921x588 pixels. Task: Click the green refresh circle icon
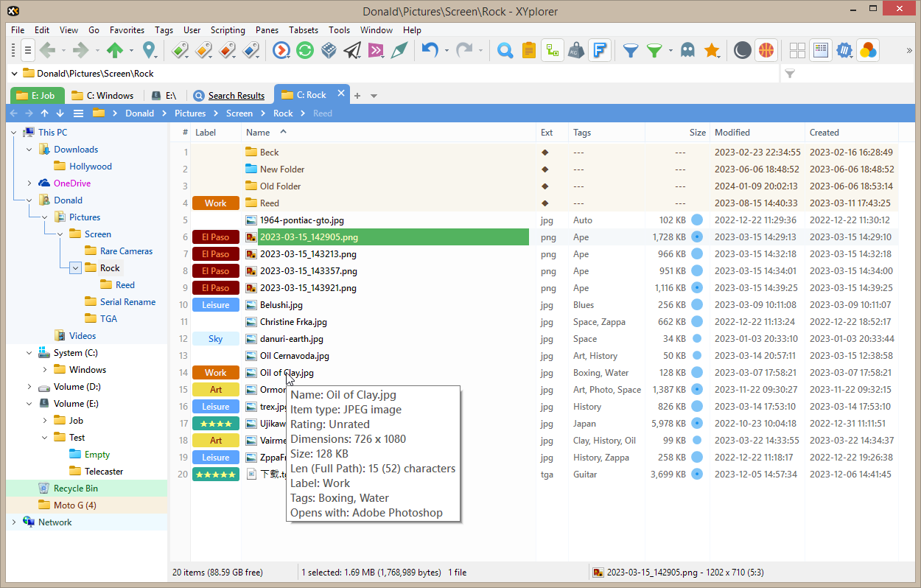click(x=305, y=50)
